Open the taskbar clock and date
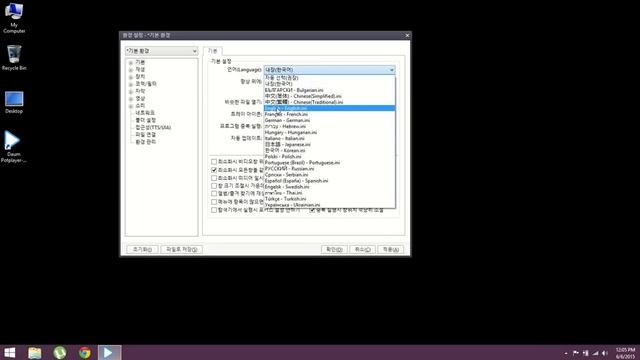The image size is (640, 360). pyautogui.click(x=625, y=353)
